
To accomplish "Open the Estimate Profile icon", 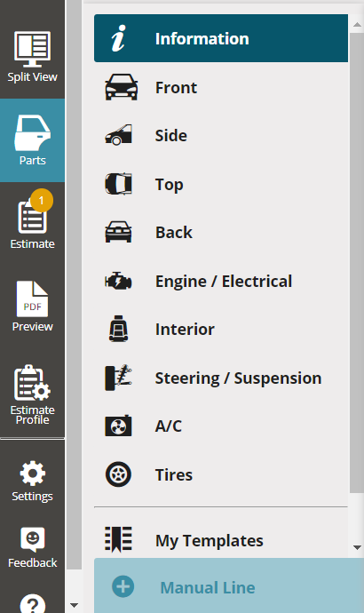I will 33,394.
